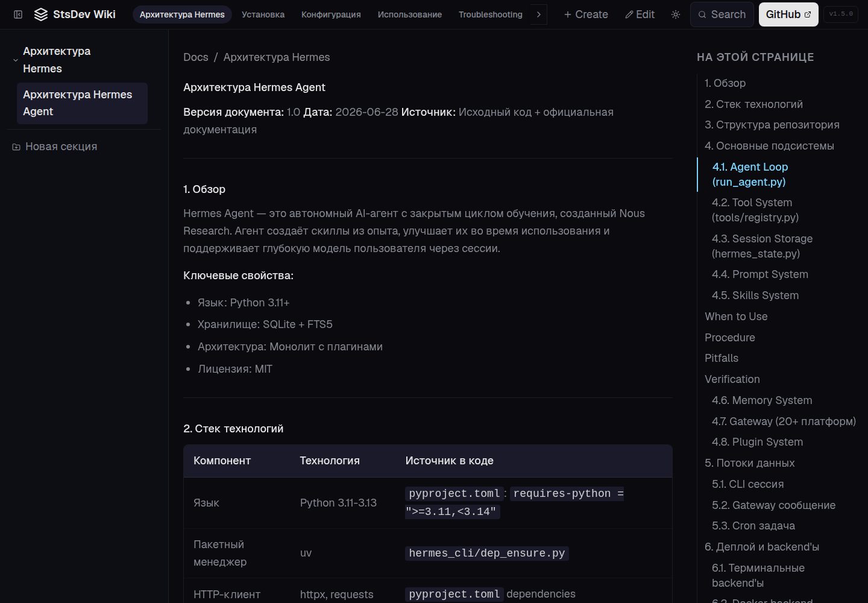The image size is (868, 603).
Task: Toggle the light/dark theme sun icon
Action: [676, 14]
